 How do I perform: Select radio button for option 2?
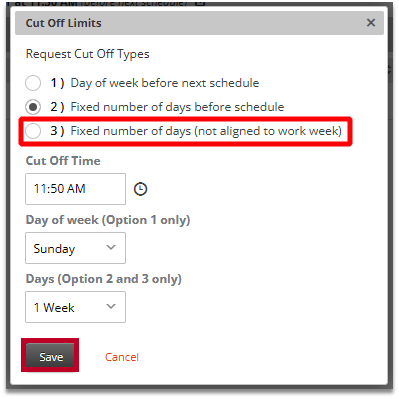coord(33,107)
